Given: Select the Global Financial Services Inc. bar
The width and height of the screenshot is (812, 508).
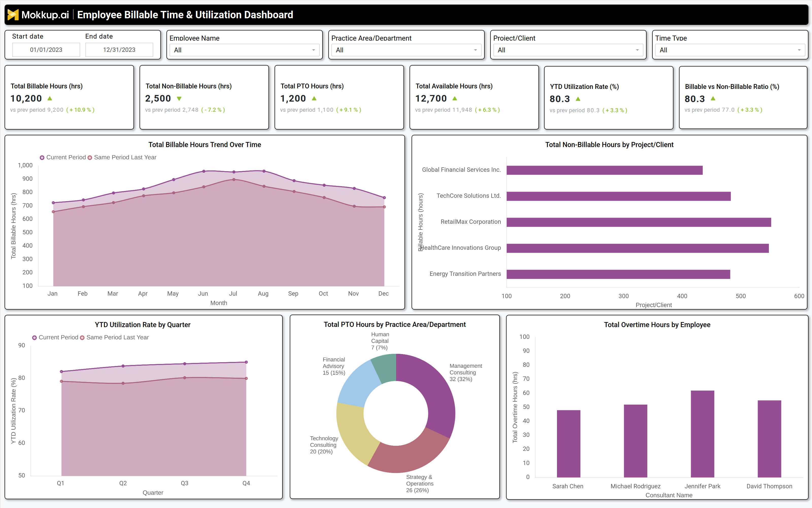Looking at the screenshot, I should pos(604,170).
